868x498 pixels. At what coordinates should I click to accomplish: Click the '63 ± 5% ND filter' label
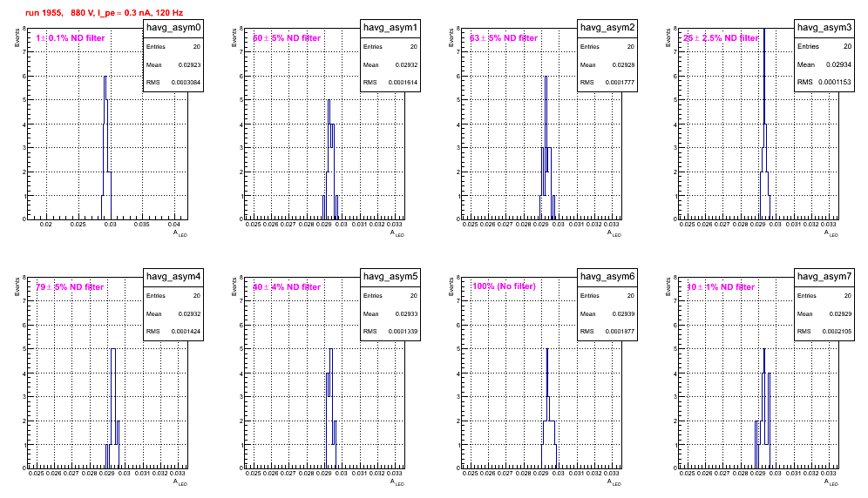pyautogui.click(x=504, y=38)
